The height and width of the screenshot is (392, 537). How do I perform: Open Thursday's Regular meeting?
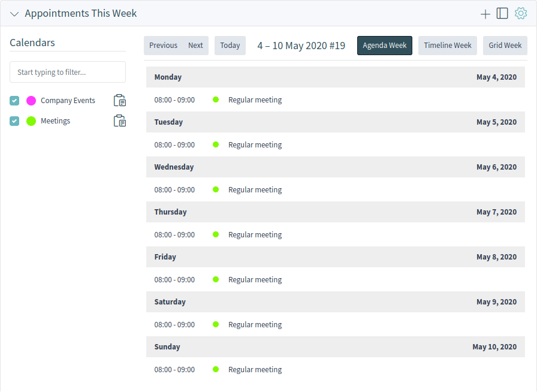pos(255,235)
